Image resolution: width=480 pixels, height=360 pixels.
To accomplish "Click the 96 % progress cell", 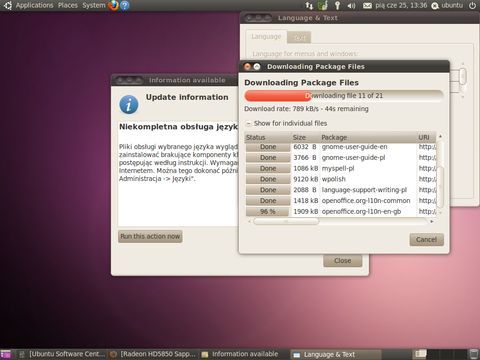I will click(268, 211).
